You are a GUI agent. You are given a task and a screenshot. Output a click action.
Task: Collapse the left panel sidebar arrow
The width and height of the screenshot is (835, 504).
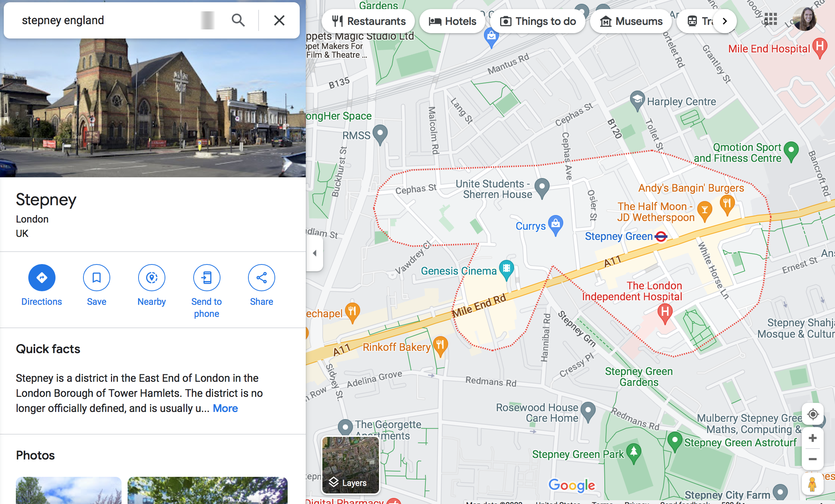(x=314, y=253)
